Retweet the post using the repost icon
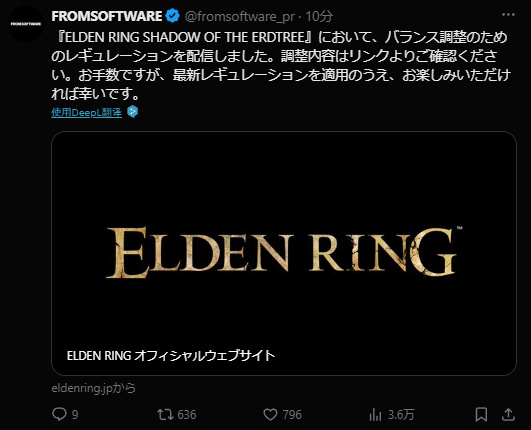 tap(165, 414)
